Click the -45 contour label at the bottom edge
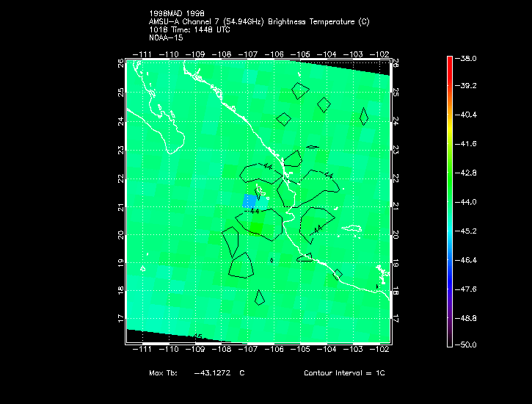532x404 pixels. coord(197,336)
